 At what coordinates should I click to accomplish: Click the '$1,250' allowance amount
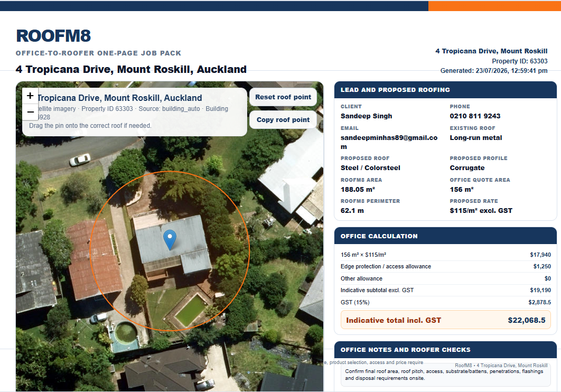coord(542,266)
